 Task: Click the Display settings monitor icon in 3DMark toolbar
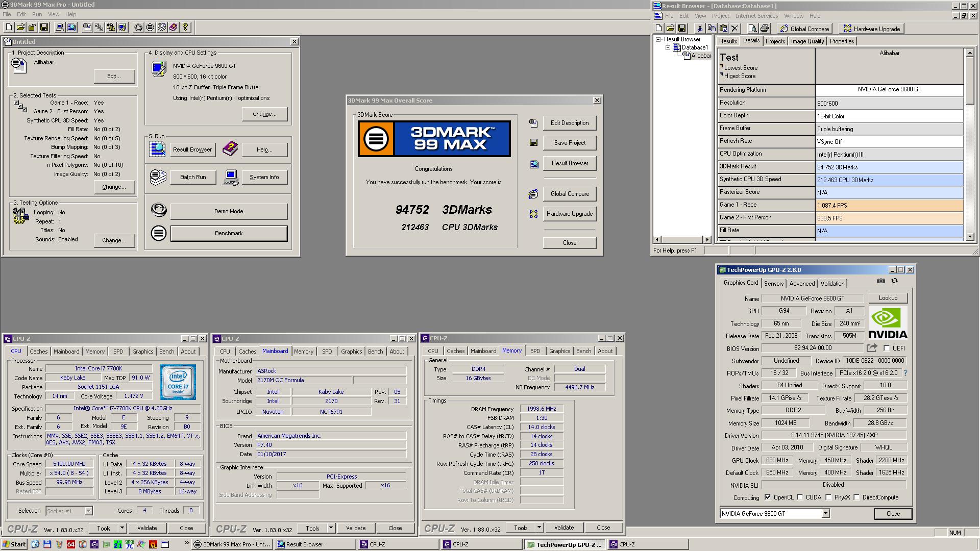point(122,27)
